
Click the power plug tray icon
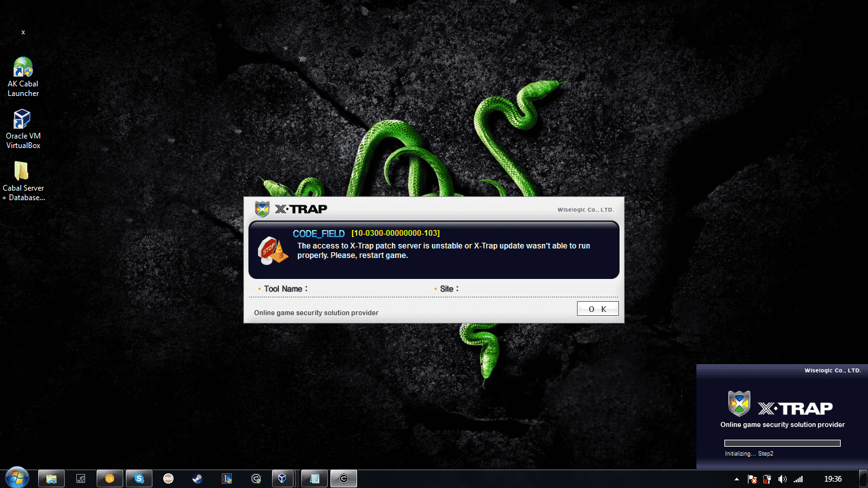click(x=767, y=479)
